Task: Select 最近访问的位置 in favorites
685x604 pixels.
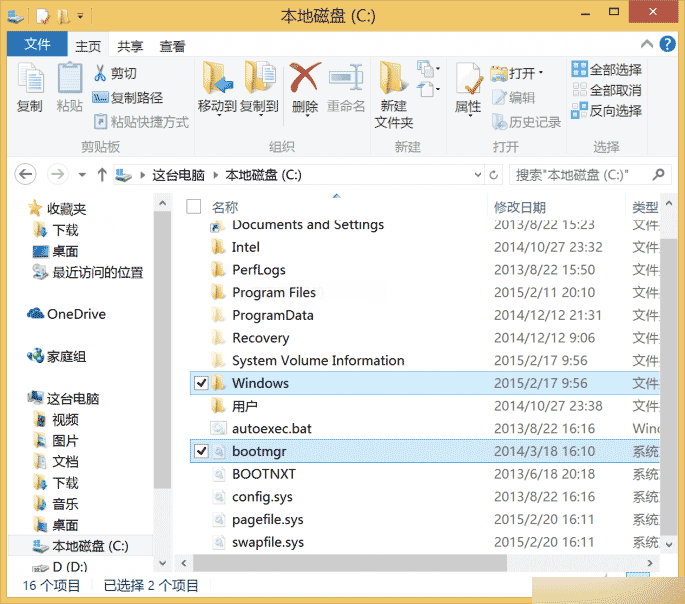Action: coord(87,272)
